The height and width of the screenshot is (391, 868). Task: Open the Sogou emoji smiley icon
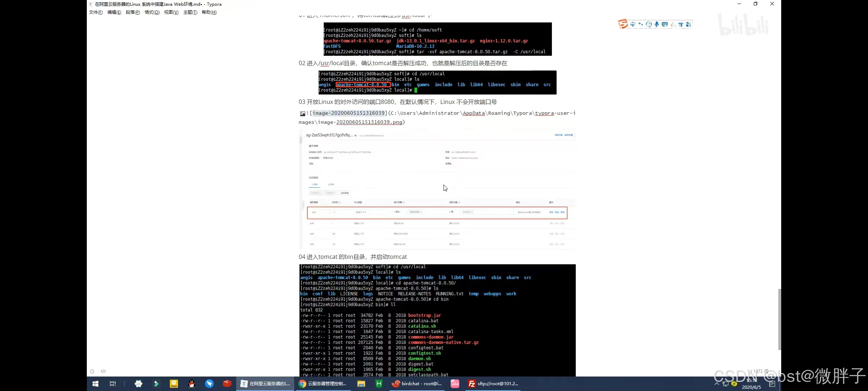pyautogui.click(x=649, y=24)
